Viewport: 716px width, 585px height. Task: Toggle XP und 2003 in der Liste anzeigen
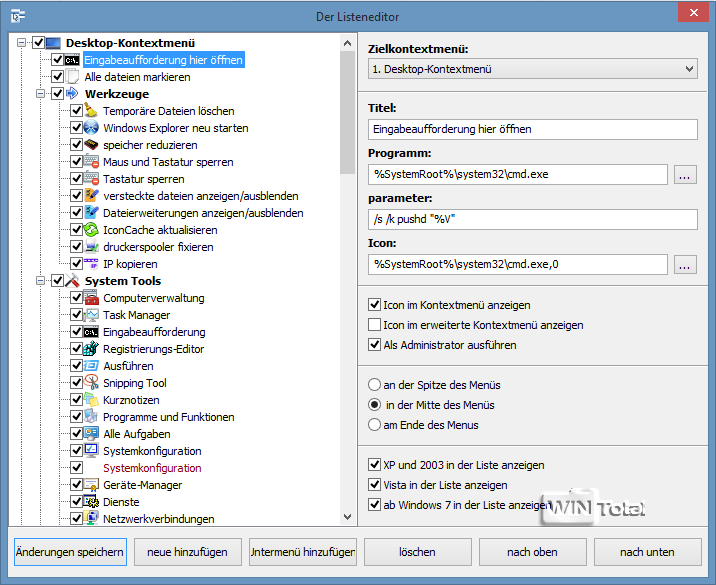coord(374,465)
